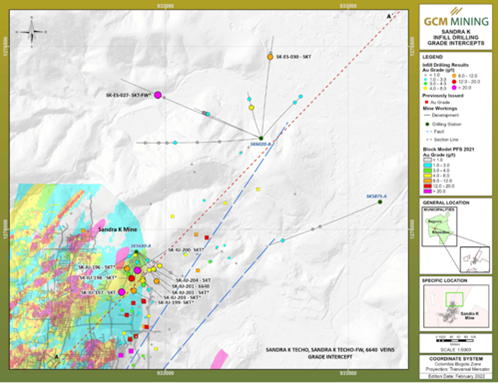Image resolution: width=498 pixels, height=384 pixels.
Task: Click the SK6020-A drilling station dot
Action: coord(261,138)
